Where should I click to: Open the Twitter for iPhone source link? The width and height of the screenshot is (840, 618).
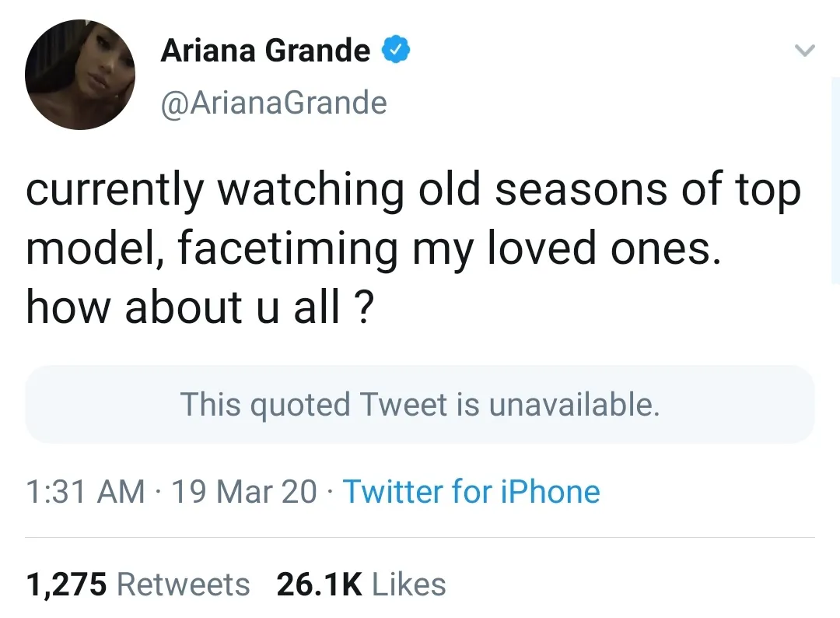pyautogui.click(x=471, y=492)
